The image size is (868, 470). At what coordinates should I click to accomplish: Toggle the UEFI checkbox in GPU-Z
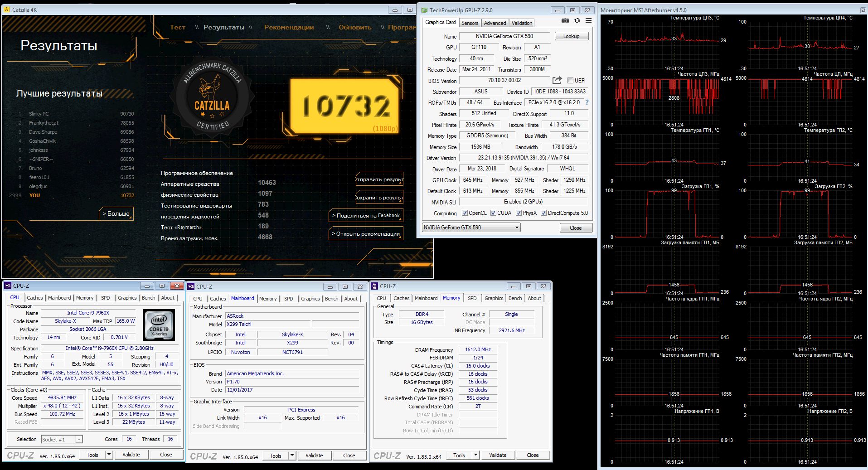tap(570, 80)
